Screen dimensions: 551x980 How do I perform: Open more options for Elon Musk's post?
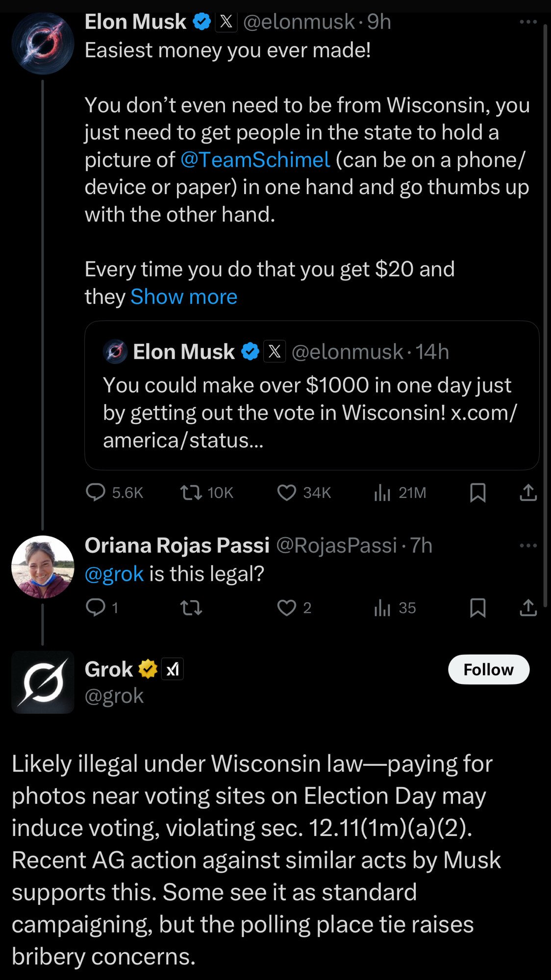528,22
